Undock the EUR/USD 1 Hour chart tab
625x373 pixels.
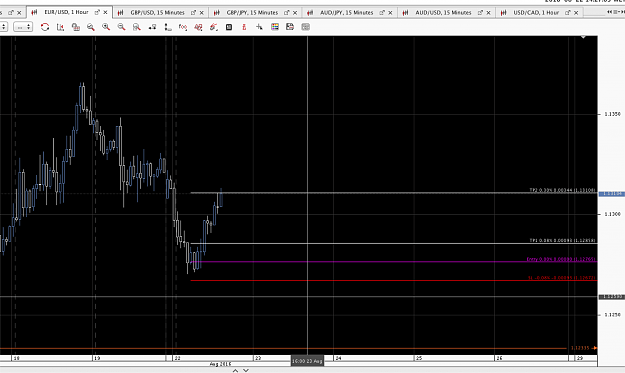[x=97, y=13]
